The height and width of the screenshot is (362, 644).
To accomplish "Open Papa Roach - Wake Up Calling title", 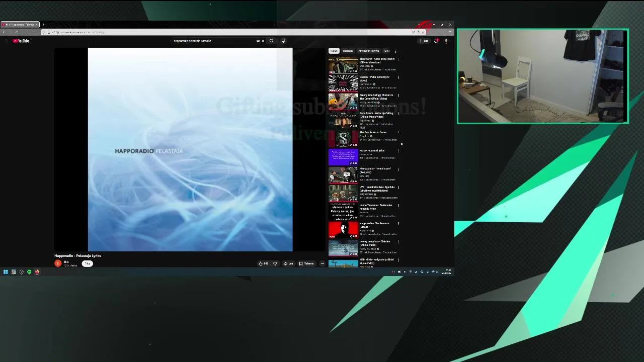I will point(376,115).
